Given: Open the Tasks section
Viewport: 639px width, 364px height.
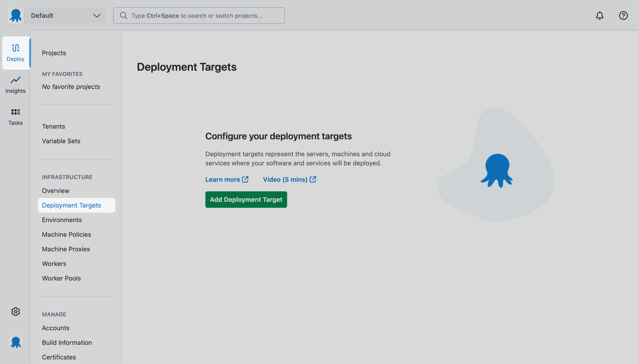Looking at the screenshot, I should pyautogui.click(x=16, y=117).
